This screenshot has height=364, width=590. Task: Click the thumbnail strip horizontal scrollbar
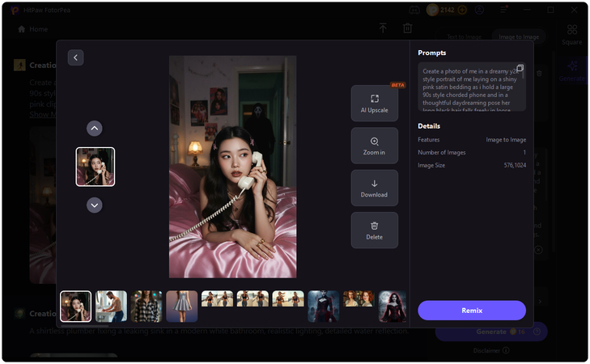pyautogui.click(x=85, y=326)
